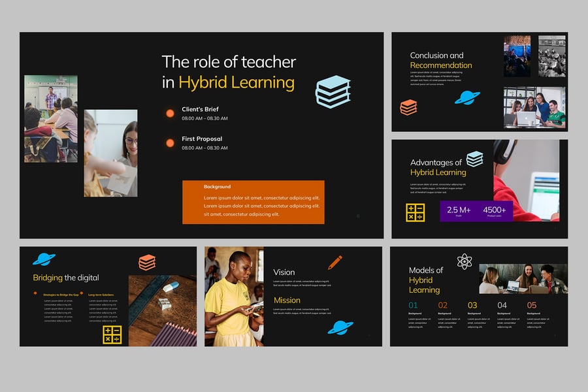The height and width of the screenshot is (392, 588).
Task: Click the blue planet icon on Conclusion slide
Action: pos(467,97)
